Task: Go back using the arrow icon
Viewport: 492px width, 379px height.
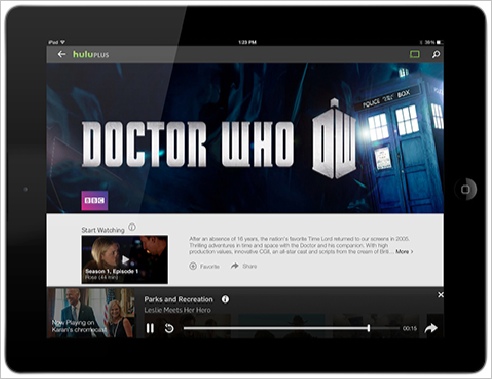Action: click(61, 54)
